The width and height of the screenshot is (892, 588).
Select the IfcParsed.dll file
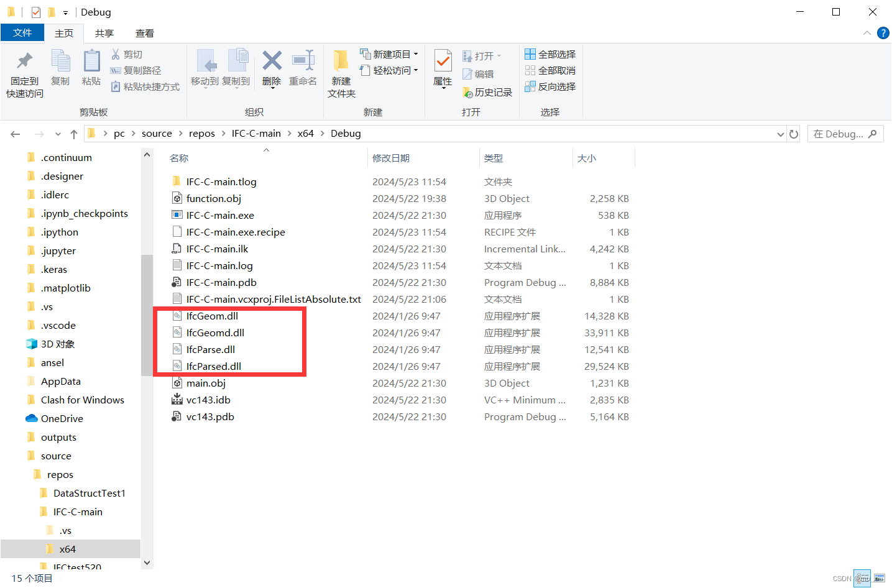click(x=214, y=367)
